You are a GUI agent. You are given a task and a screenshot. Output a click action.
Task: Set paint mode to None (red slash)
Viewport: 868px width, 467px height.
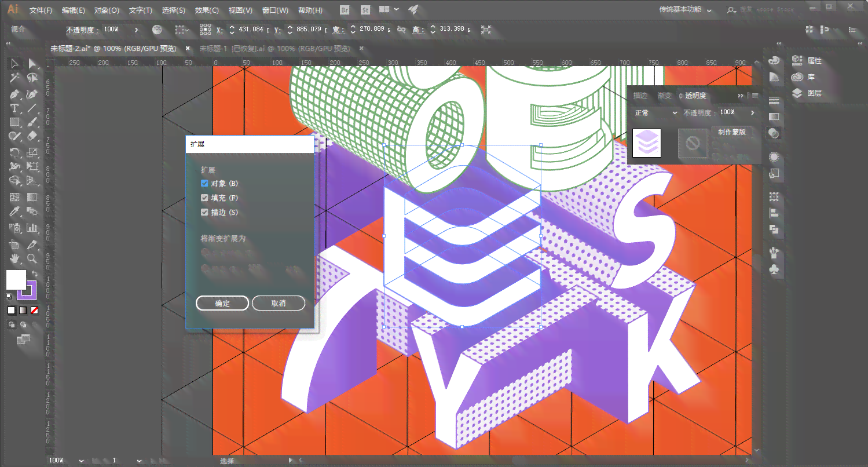click(35, 310)
